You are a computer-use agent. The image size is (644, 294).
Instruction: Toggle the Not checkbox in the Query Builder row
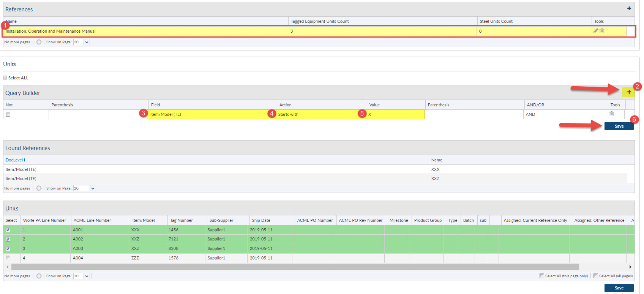(x=8, y=114)
